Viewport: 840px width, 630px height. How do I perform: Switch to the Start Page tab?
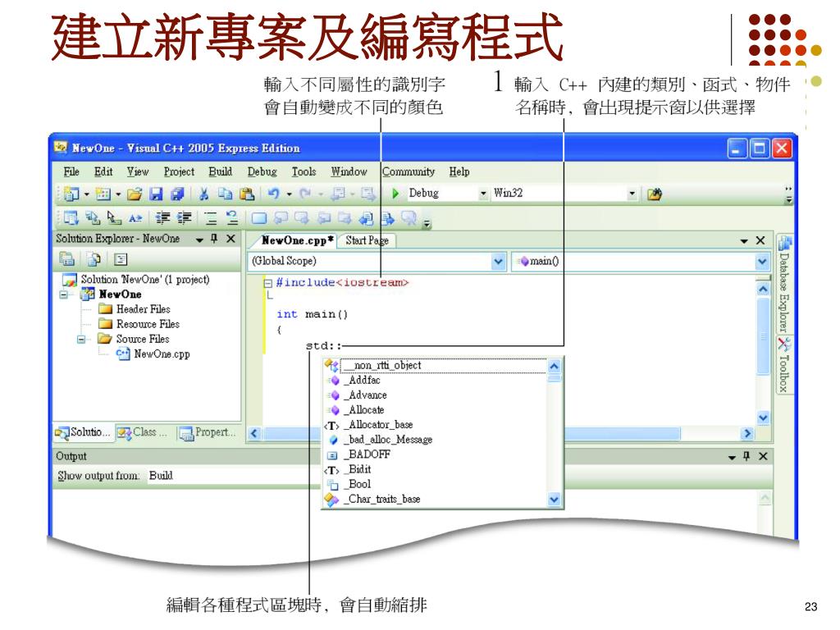tap(367, 240)
